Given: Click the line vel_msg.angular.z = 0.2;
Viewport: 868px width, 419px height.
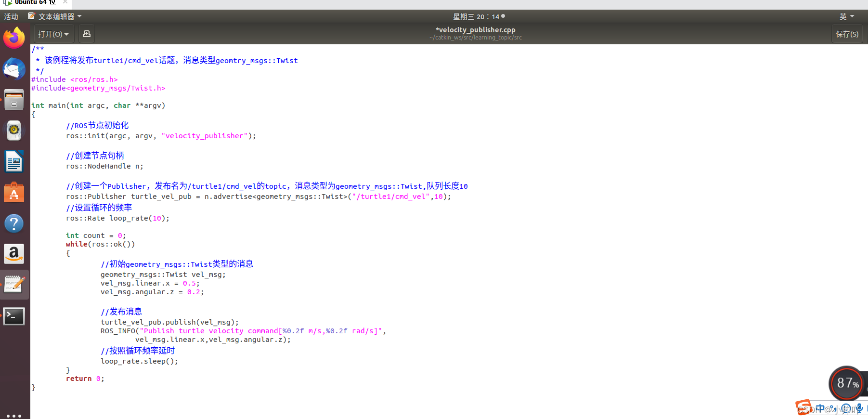Looking at the screenshot, I should [x=152, y=292].
